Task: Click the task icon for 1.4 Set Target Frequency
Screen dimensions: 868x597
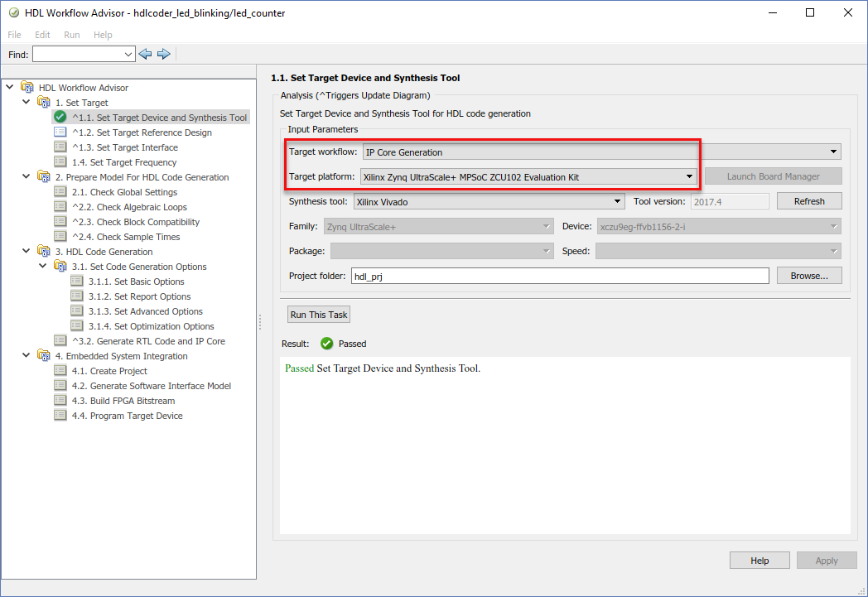Action: point(60,162)
